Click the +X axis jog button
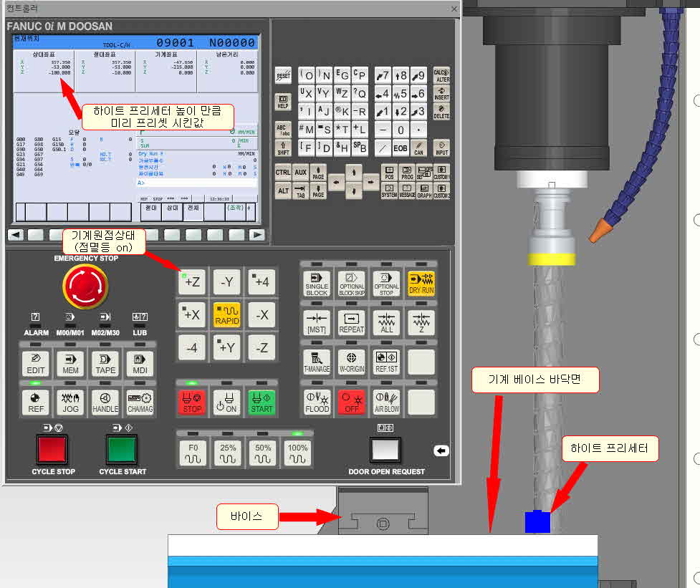Image resolution: width=700 pixels, height=588 pixels. 192,314
